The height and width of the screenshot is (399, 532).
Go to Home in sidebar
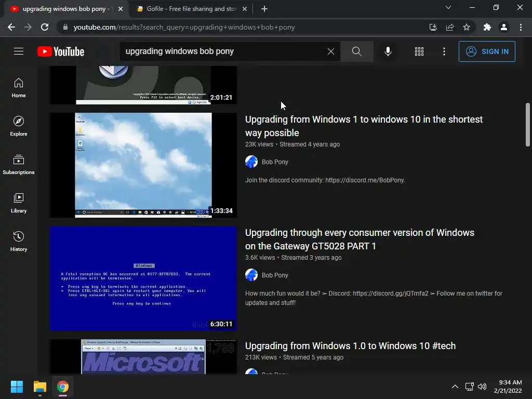point(19,88)
